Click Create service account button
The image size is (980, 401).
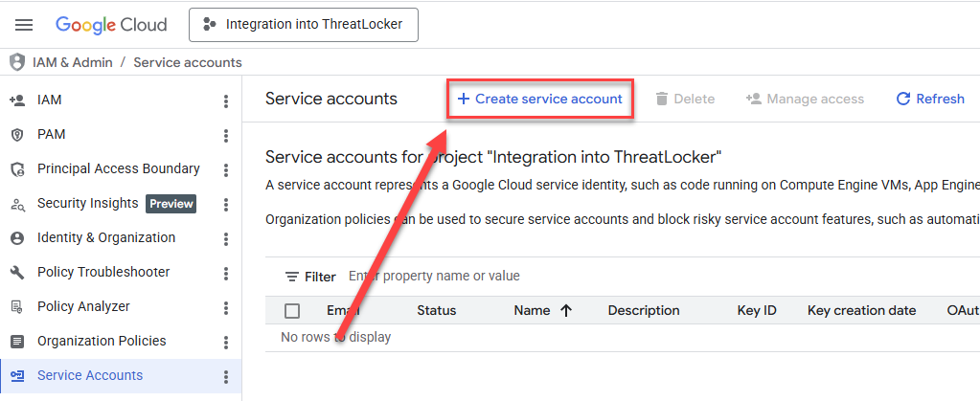[x=540, y=99]
